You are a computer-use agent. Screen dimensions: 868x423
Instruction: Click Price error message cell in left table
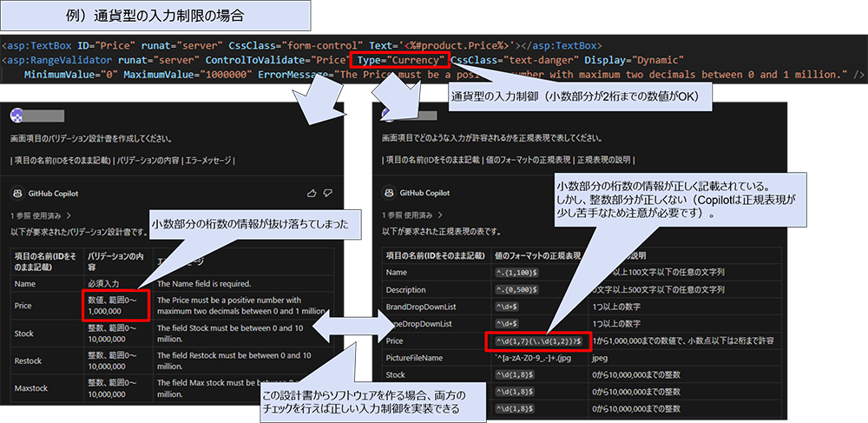pyautogui.click(x=244, y=306)
